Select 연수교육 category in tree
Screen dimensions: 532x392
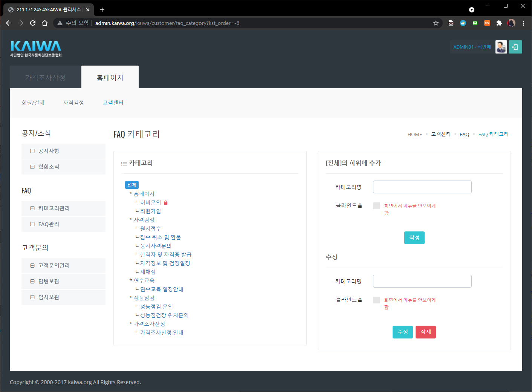[x=144, y=280]
